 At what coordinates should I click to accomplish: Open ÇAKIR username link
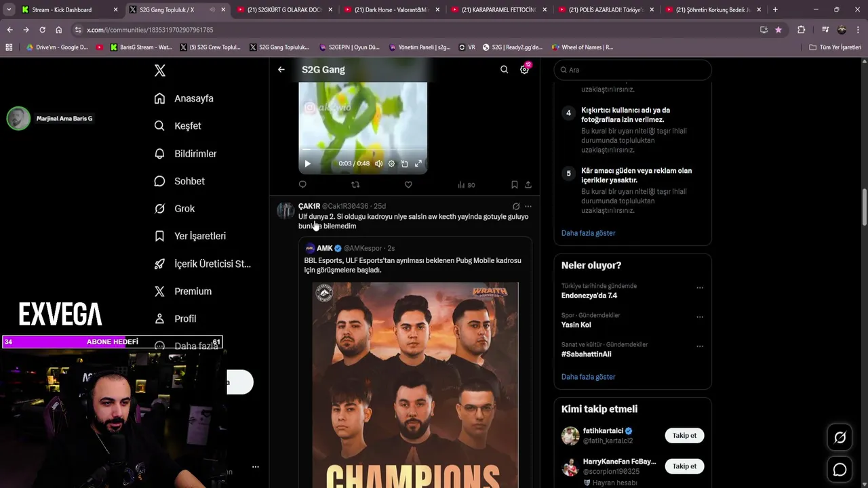click(x=345, y=206)
